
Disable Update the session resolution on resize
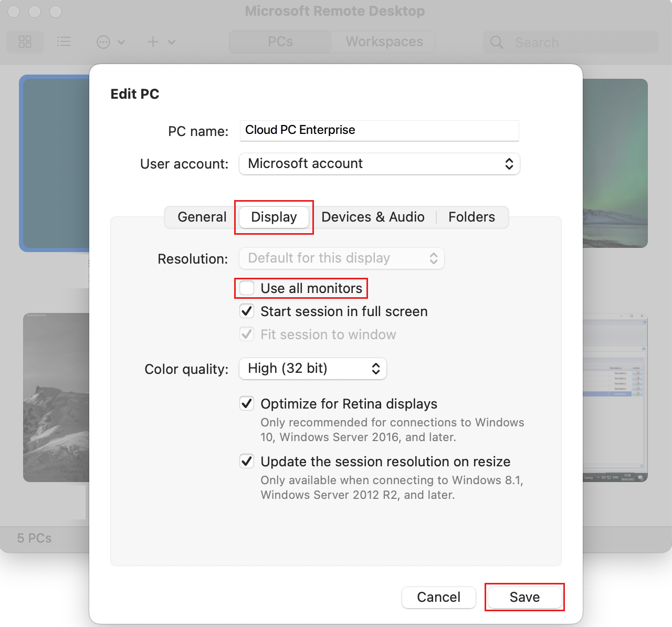click(x=247, y=462)
